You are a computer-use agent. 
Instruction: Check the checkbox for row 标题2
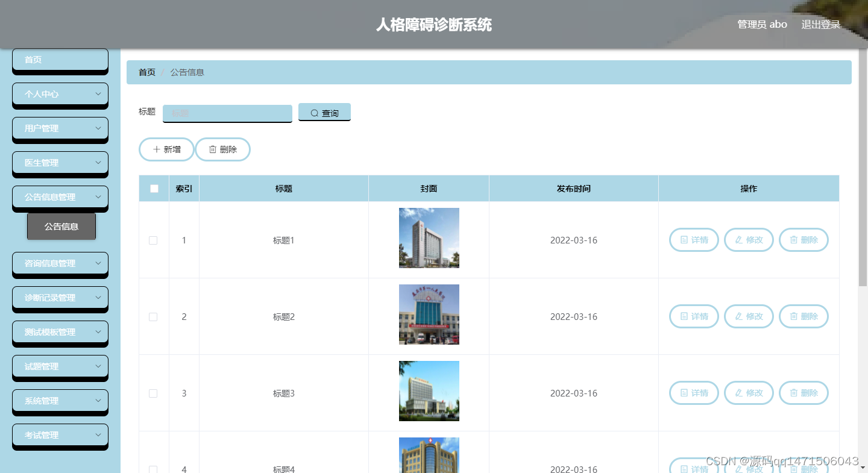[153, 317]
